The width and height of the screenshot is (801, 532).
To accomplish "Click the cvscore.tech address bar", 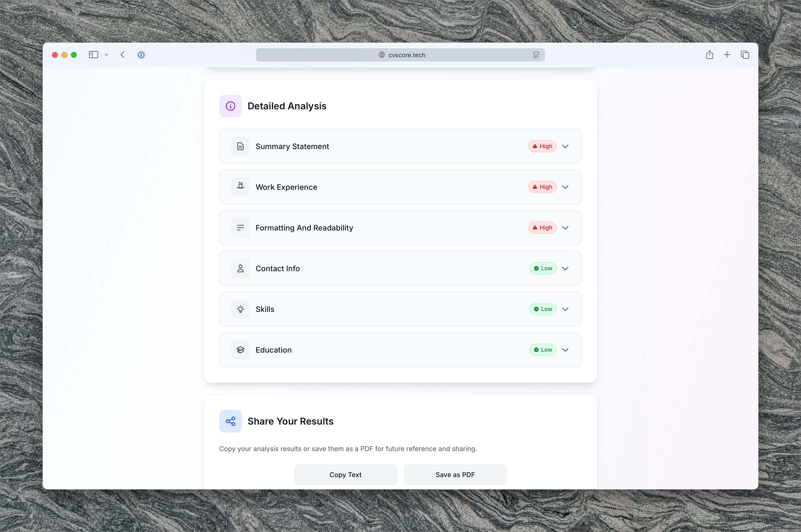I will [x=400, y=55].
